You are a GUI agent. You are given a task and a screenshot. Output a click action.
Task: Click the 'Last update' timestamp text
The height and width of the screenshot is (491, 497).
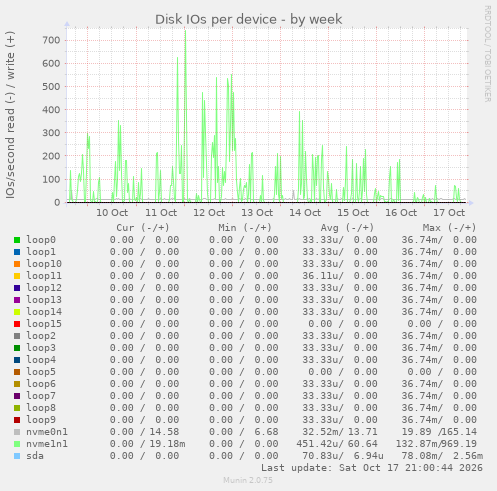coord(372,468)
